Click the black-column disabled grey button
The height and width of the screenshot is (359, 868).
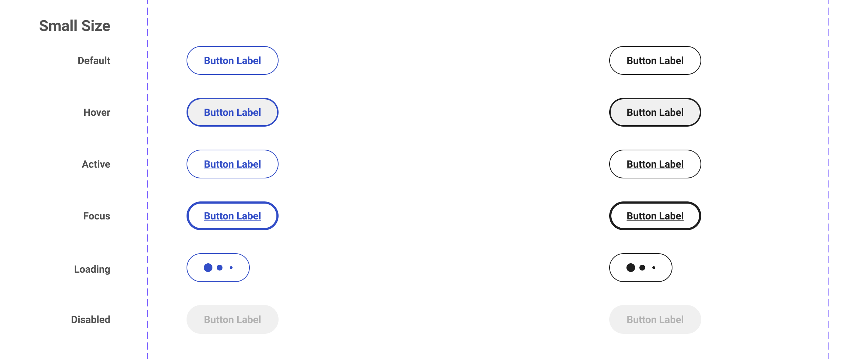point(655,319)
